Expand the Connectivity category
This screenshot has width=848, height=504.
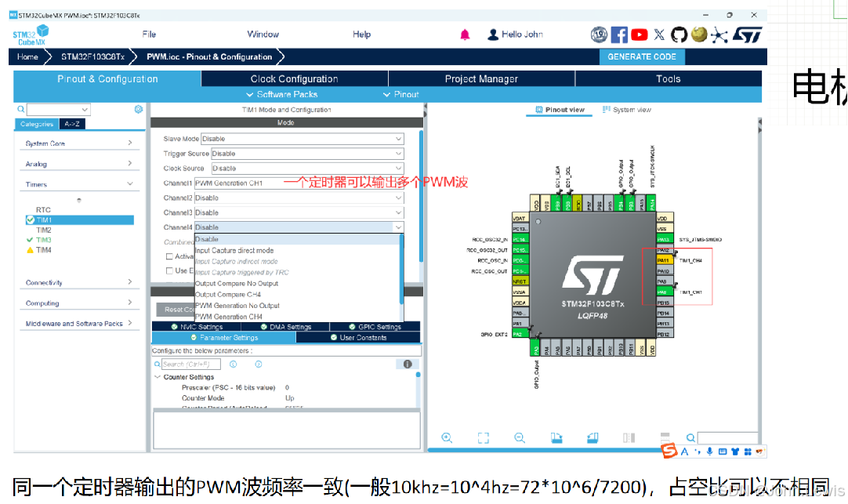point(79,282)
